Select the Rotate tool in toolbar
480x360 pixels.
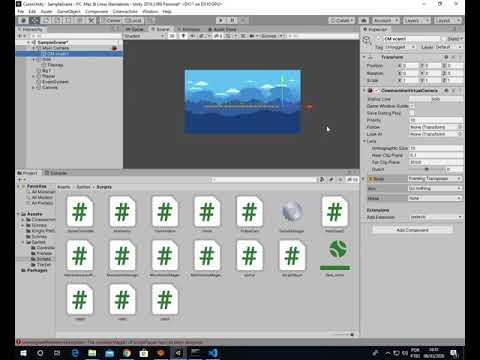tap(46, 20)
